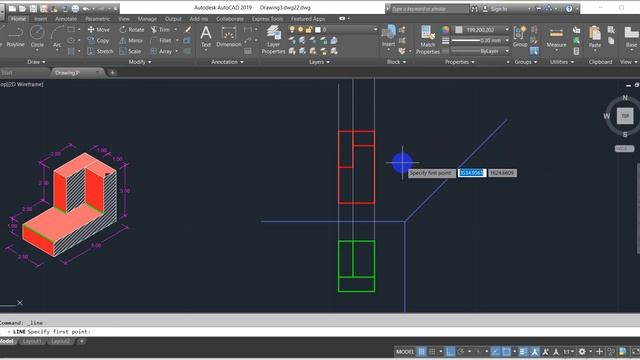640x360 pixels.
Task: Expand the Properties panel
Action: pos(460,62)
